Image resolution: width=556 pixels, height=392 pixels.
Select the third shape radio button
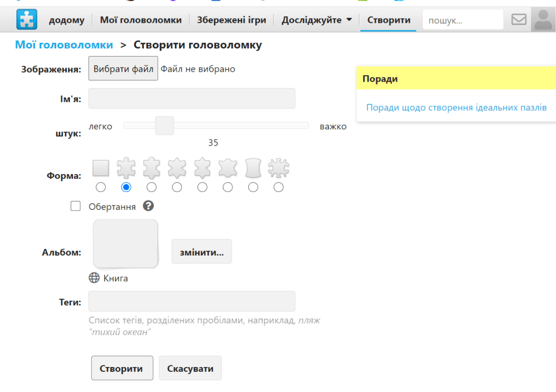[x=152, y=187]
